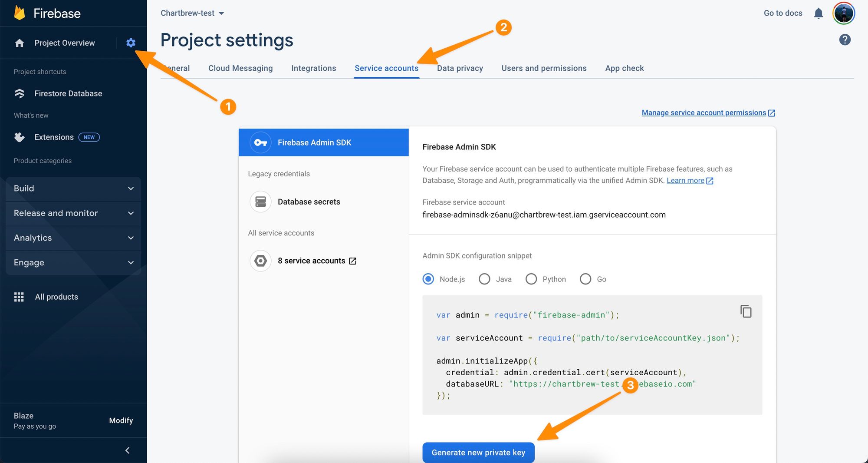Open the help question mark icon
Image resolution: width=868 pixels, height=463 pixels.
point(845,40)
